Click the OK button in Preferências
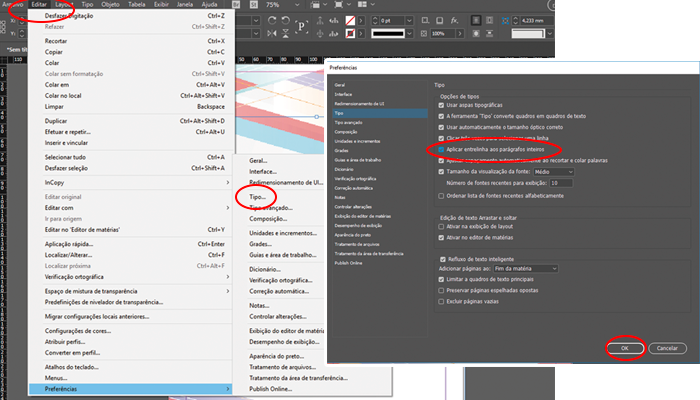Screen dimensions: 700x400 click(625, 348)
